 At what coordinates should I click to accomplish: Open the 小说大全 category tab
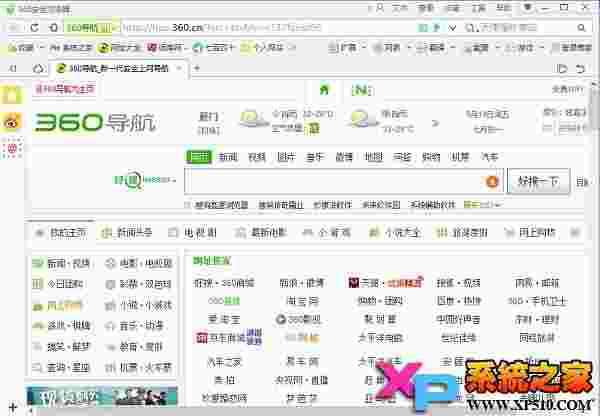395,233
